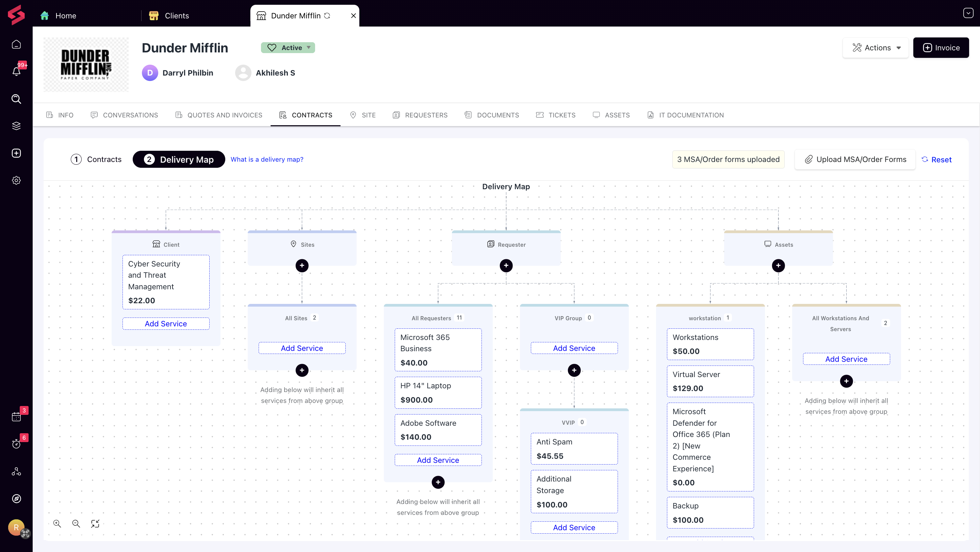Open Microsoft 365 Business service card

click(438, 350)
